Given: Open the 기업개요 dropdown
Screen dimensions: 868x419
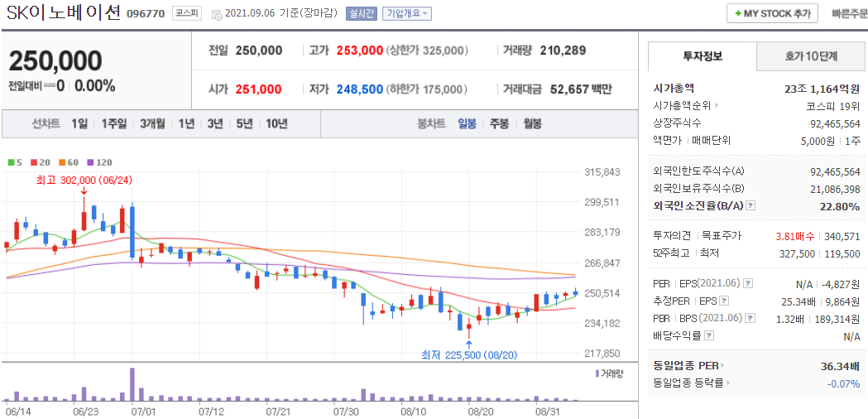Looking at the screenshot, I should click(x=407, y=14).
